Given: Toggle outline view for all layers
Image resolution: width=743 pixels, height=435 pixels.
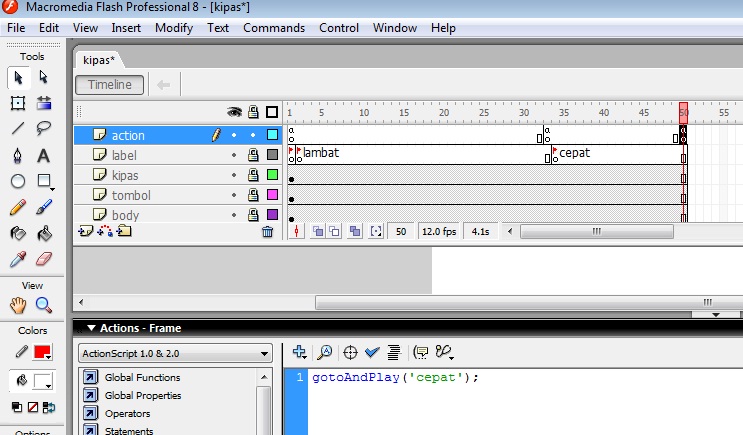Looking at the screenshot, I should (x=272, y=112).
